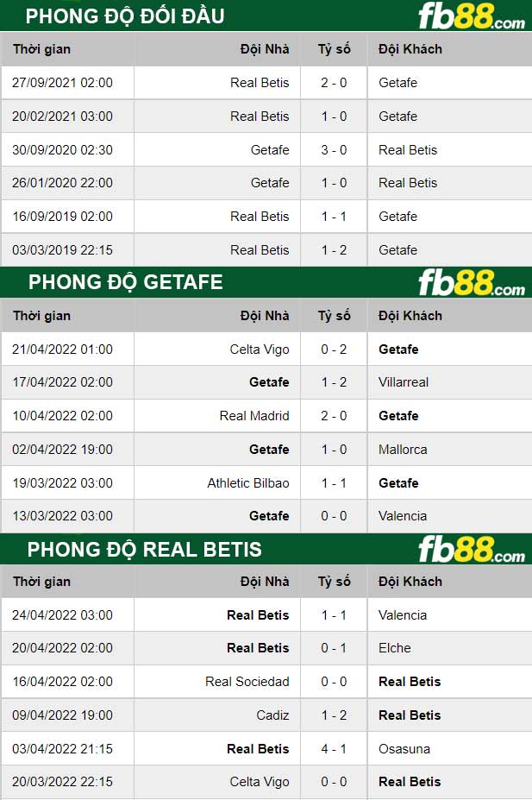Click the Tỷ số column header in the Getafe table
The height and width of the screenshot is (800, 532).
pos(334,316)
